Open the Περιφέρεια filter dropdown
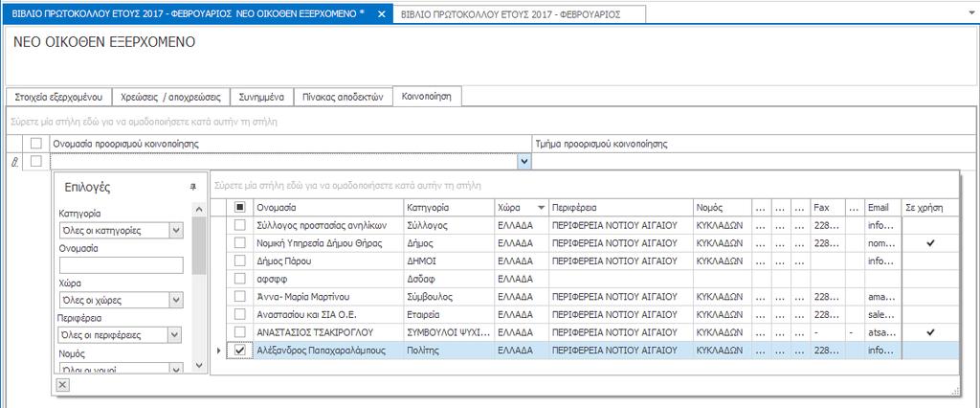The width and height of the screenshot is (980, 408). click(x=176, y=335)
